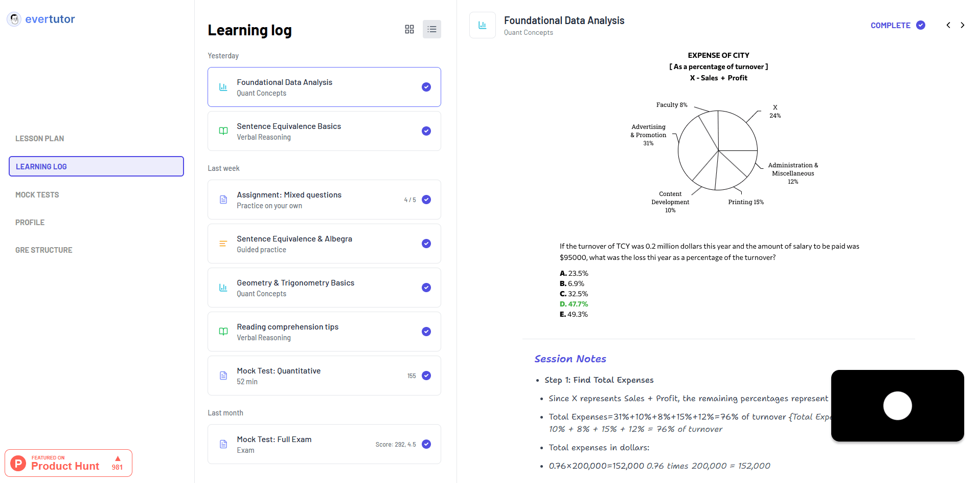The image size is (980, 483).
Task: Click the document icon for Mock Test: Quantitative
Action: click(223, 376)
